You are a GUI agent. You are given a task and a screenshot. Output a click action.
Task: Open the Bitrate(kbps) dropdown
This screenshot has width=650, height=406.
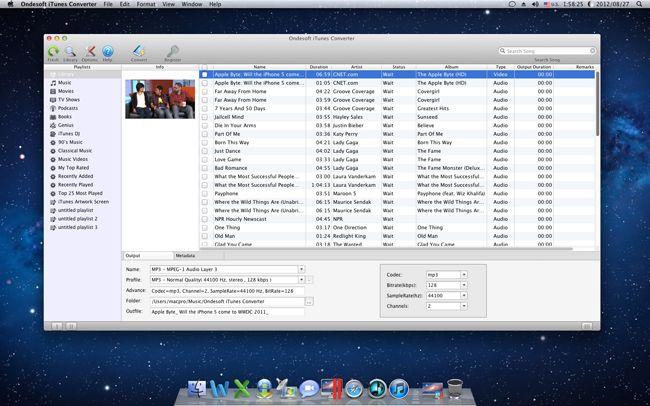coord(464,285)
